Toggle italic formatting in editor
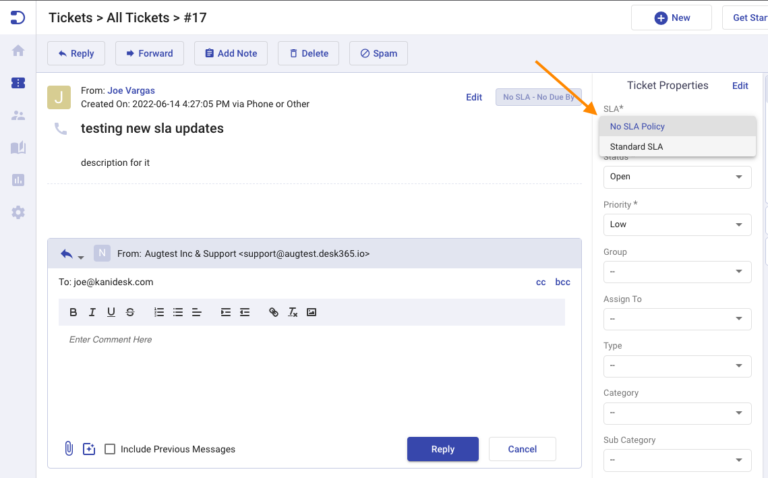This screenshot has height=478, width=768. (x=92, y=312)
